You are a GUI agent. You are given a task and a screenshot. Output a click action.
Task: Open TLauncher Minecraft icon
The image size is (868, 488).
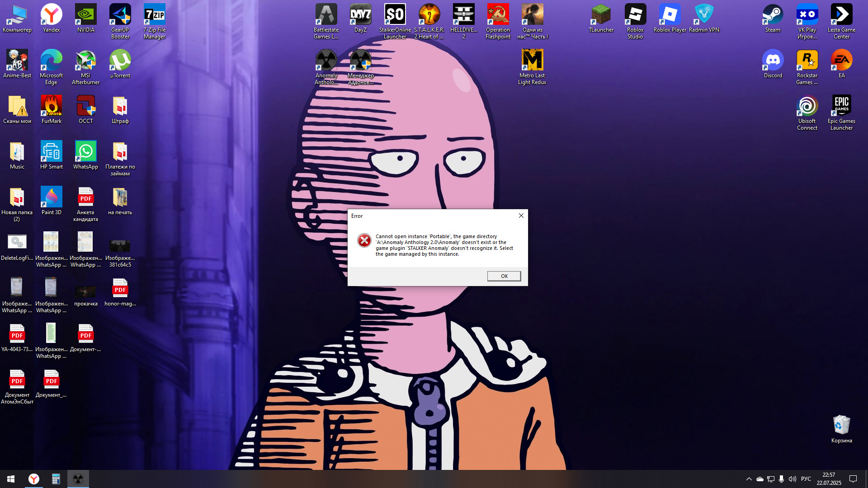(601, 19)
